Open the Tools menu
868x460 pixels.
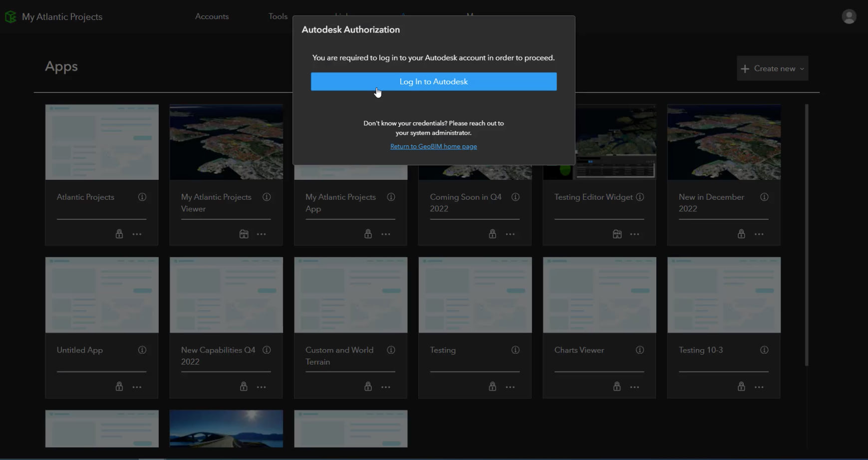(x=278, y=16)
